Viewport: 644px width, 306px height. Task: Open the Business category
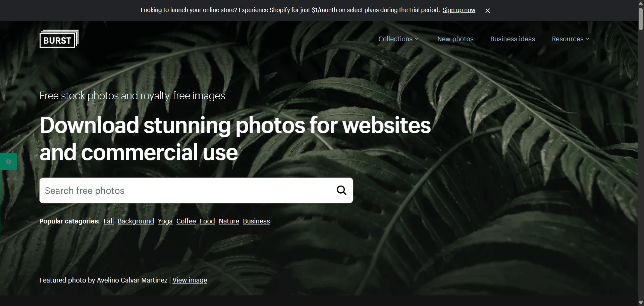click(256, 221)
